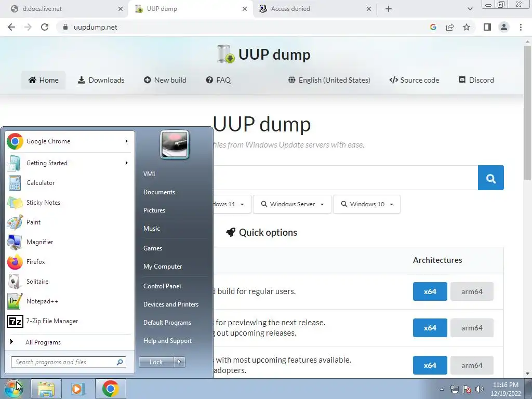Reload the uupdump.net page
This screenshot has height=399, width=532.
point(45,27)
